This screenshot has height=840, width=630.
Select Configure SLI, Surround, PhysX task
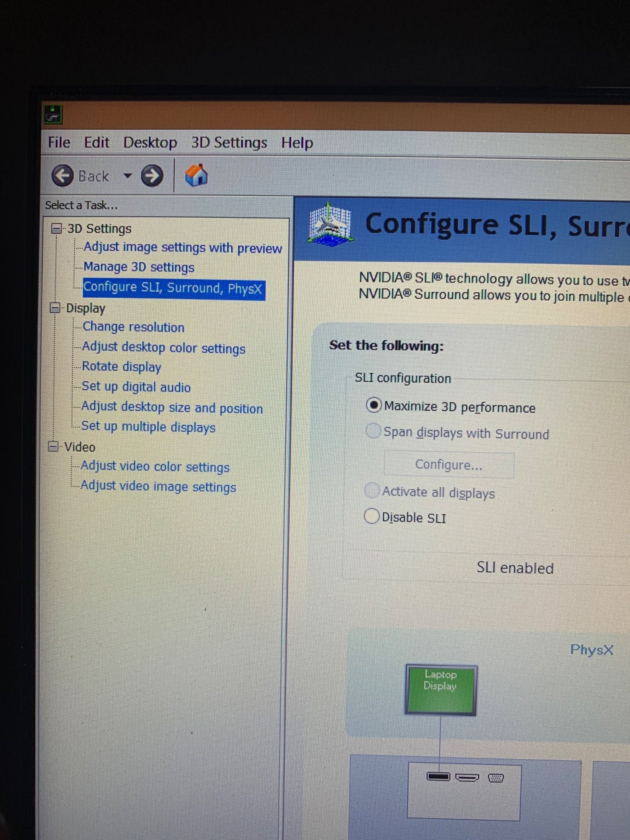coord(174,289)
